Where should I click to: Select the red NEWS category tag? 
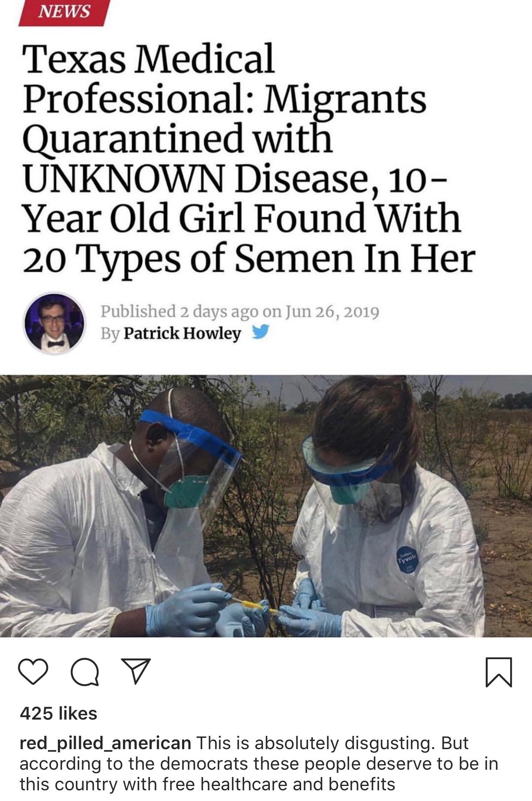[x=64, y=12]
